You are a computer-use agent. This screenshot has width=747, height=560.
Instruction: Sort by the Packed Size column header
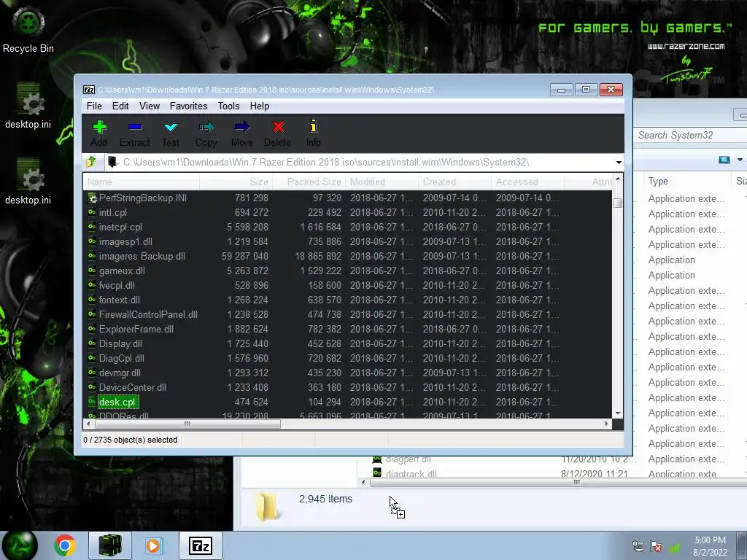309,182
